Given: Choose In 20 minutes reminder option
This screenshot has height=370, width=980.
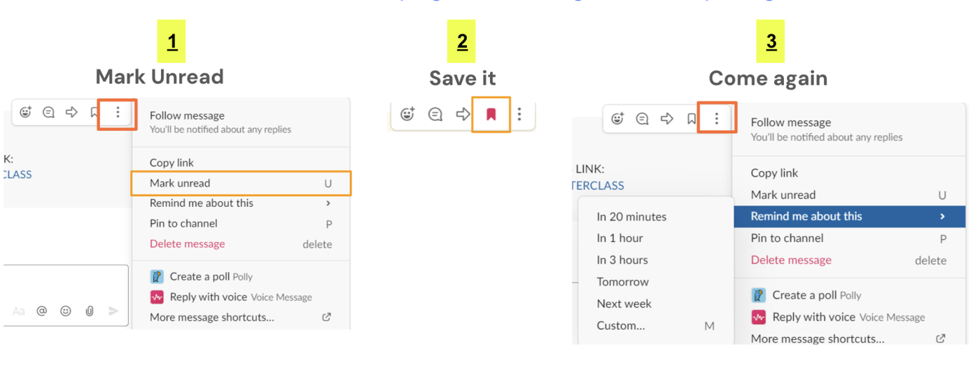Looking at the screenshot, I should (x=631, y=217).
